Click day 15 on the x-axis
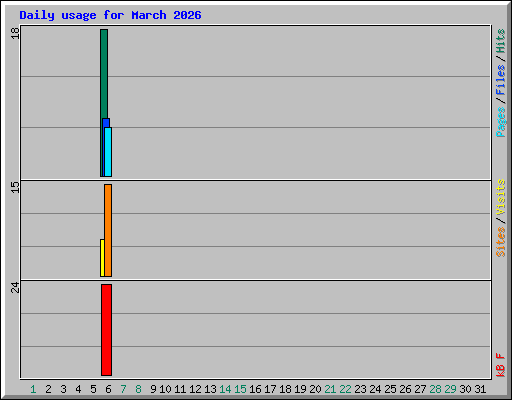This screenshot has height=400, width=512. [x=240, y=389]
